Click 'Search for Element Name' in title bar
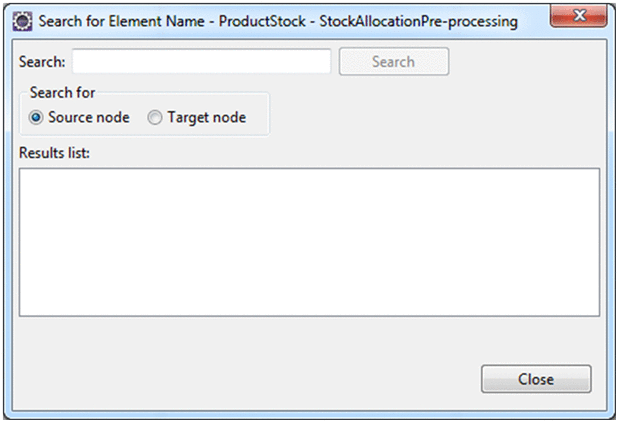The height and width of the screenshot is (423, 620). pyautogui.click(x=116, y=21)
